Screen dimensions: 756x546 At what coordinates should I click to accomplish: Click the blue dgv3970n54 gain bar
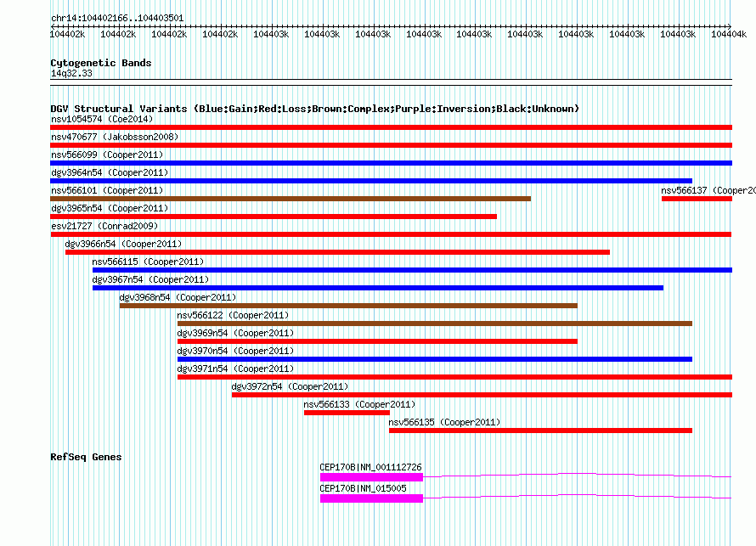point(435,359)
